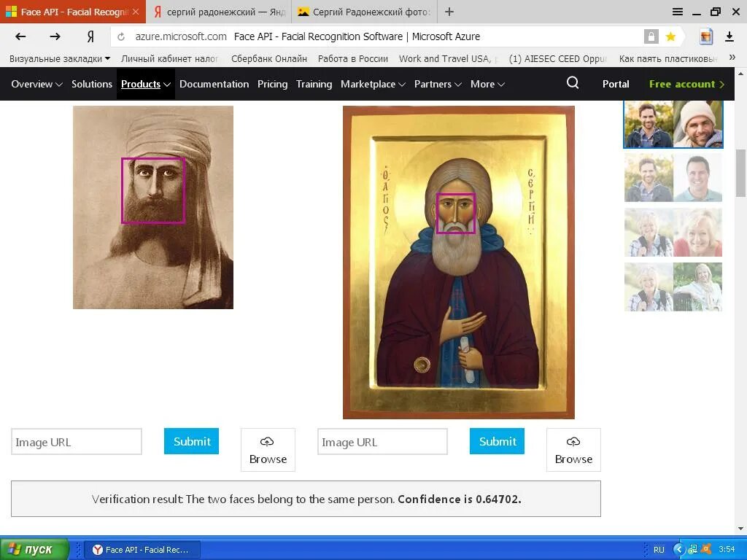Open the browser hamburger menu
Image resolution: width=747 pixels, height=560 pixels.
pos(678,12)
